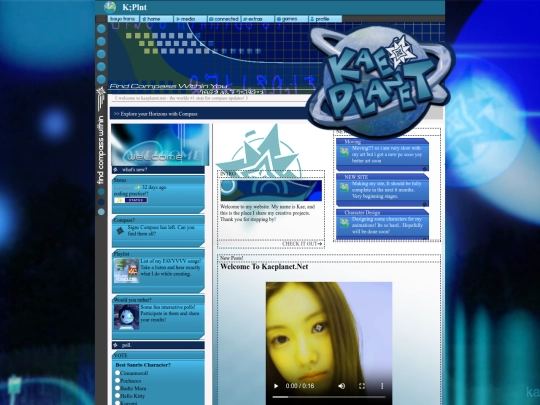Click the INTRO banner image
Screen dimensions: 540x405
(x=271, y=190)
